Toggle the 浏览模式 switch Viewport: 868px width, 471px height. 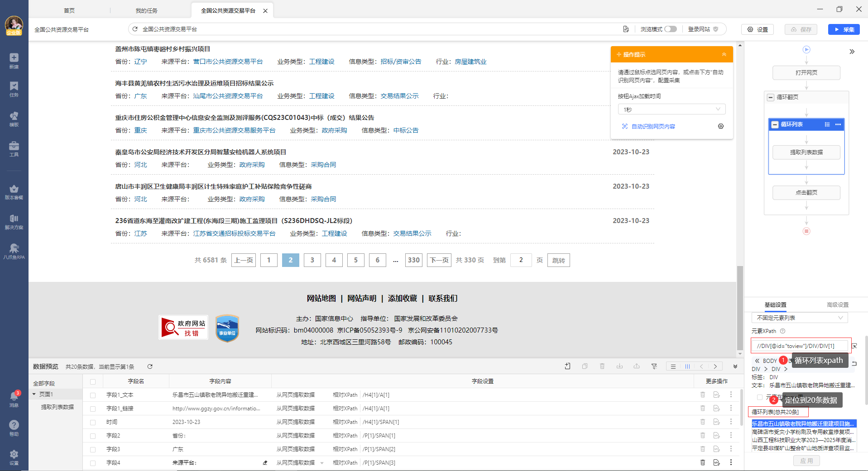(x=671, y=29)
